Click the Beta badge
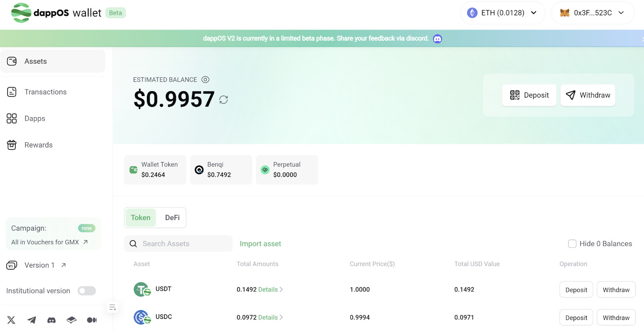The height and width of the screenshot is (330, 644). (116, 13)
